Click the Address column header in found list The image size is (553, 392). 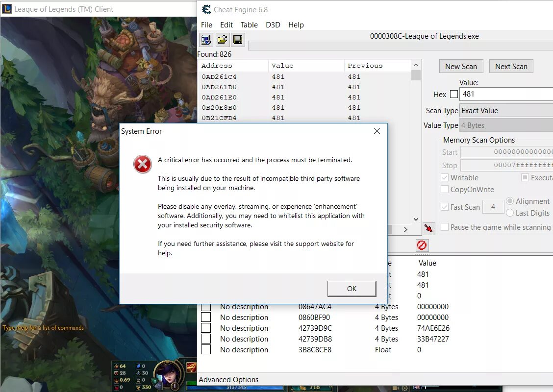point(233,66)
